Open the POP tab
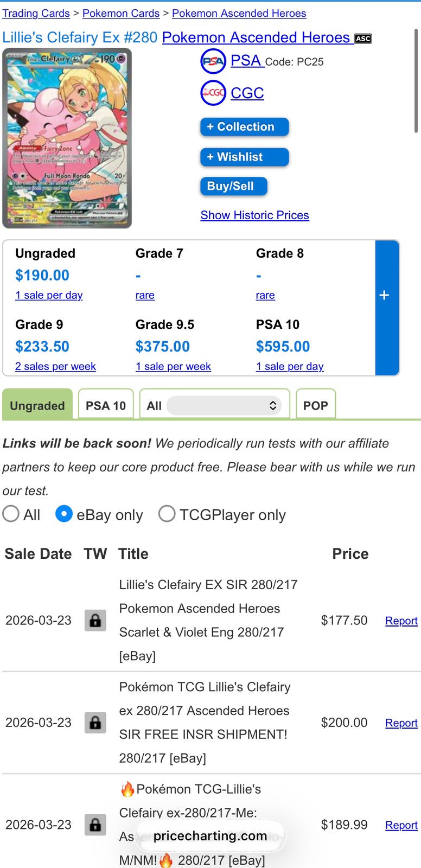Screen dimensions: 421x868 pos(316,405)
